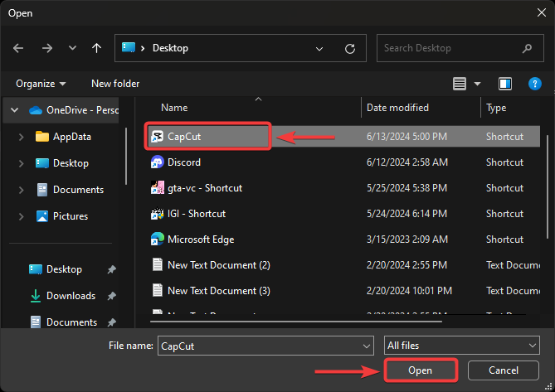Click the New folder command
The height and width of the screenshot is (392, 555).
coord(115,84)
